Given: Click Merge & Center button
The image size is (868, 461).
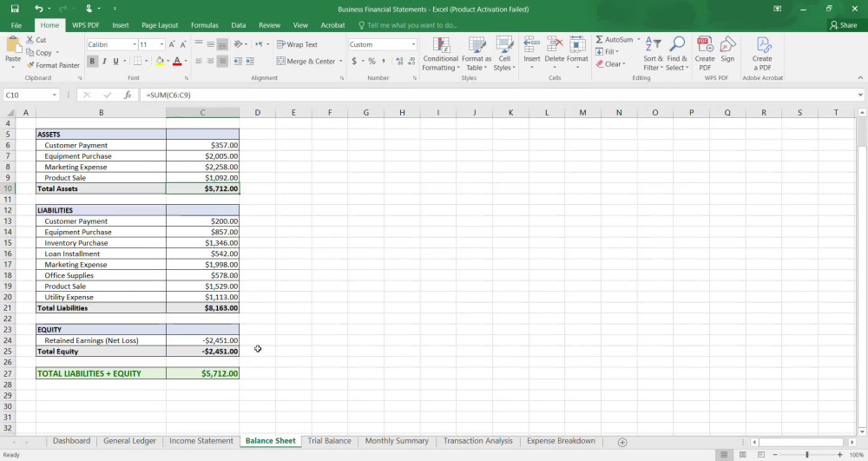Looking at the screenshot, I should pyautogui.click(x=306, y=62).
